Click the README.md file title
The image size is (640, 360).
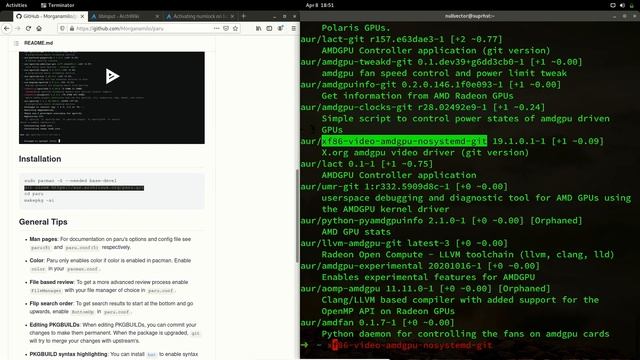38,43
